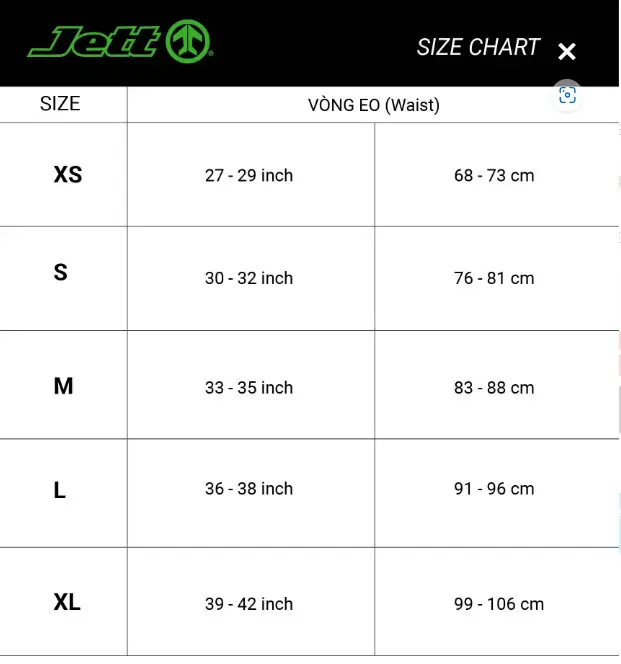Image resolution: width=621 pixels, height=664 pixels.
Task: Click the 68 - 73 cm cell
Action: coord(494,175)
